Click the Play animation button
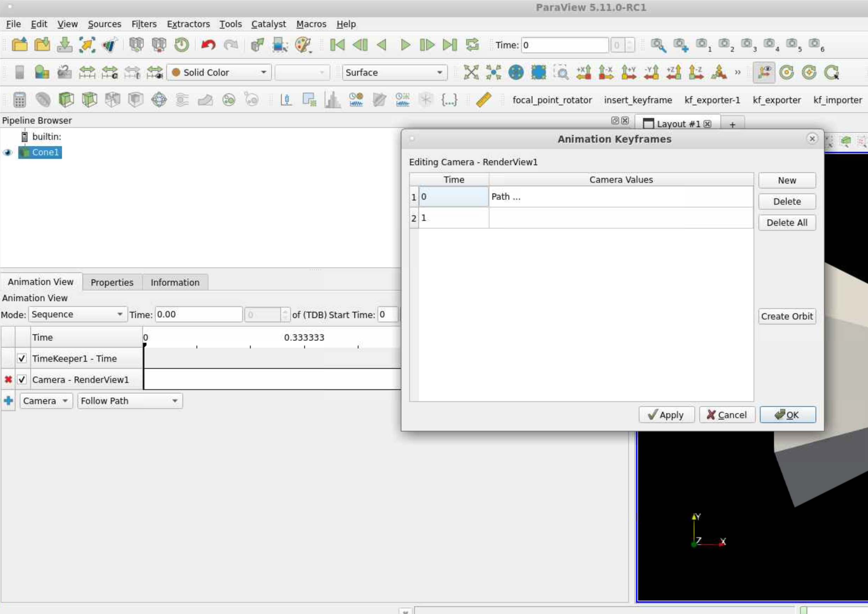 click(405, 45)
